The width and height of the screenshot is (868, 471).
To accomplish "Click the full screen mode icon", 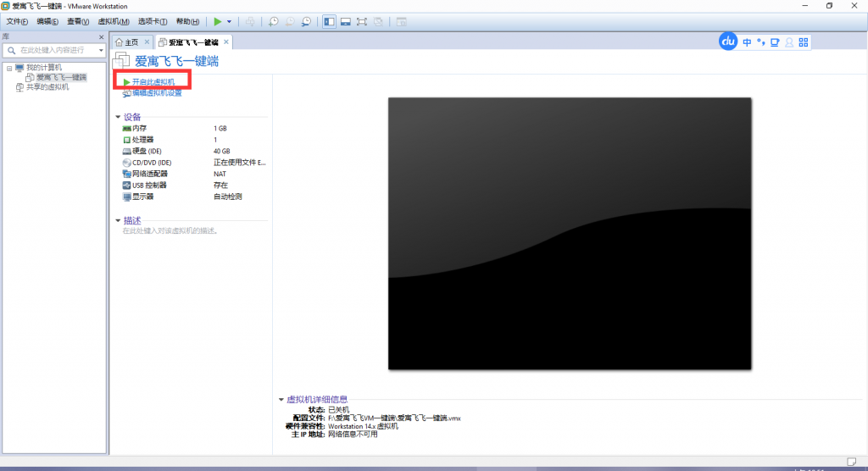I will (361, 21).
